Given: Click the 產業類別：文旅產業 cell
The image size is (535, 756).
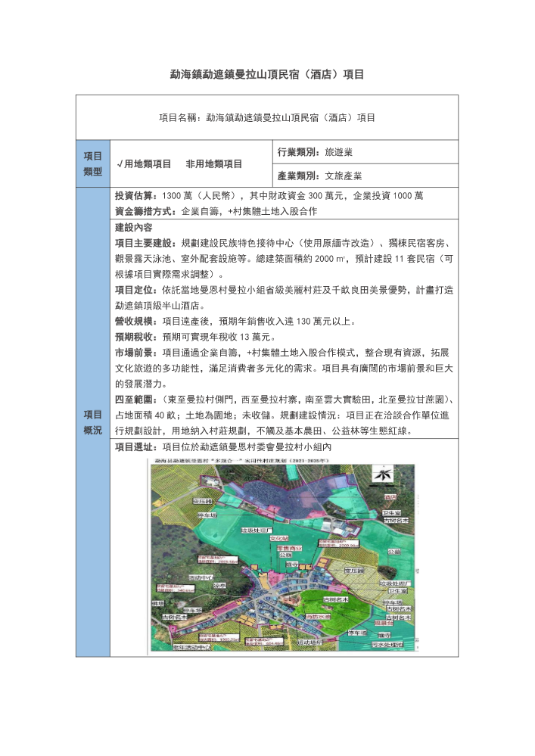Looking at the screenshot, I should click(x=365, y=176).
